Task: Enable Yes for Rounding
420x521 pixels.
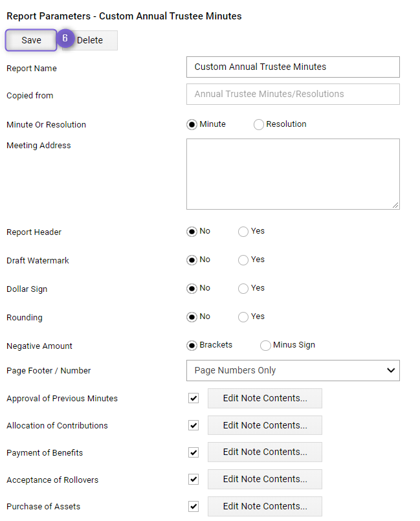Action: tap(243, 317)
